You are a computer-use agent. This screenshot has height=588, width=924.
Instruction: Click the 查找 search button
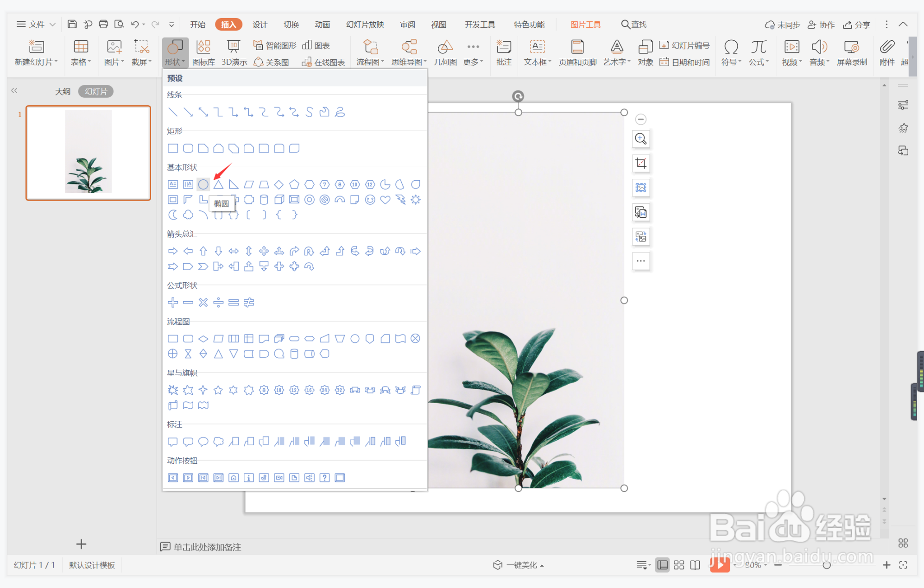coord(633,24)
